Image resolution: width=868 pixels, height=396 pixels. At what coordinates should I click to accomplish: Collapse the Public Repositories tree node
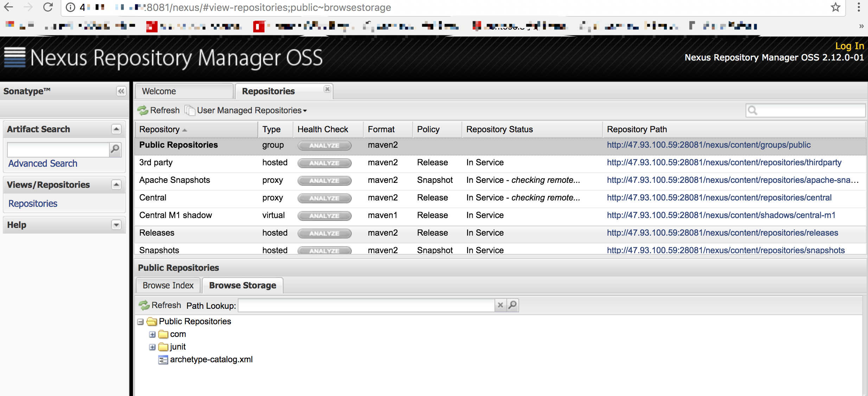140,322
